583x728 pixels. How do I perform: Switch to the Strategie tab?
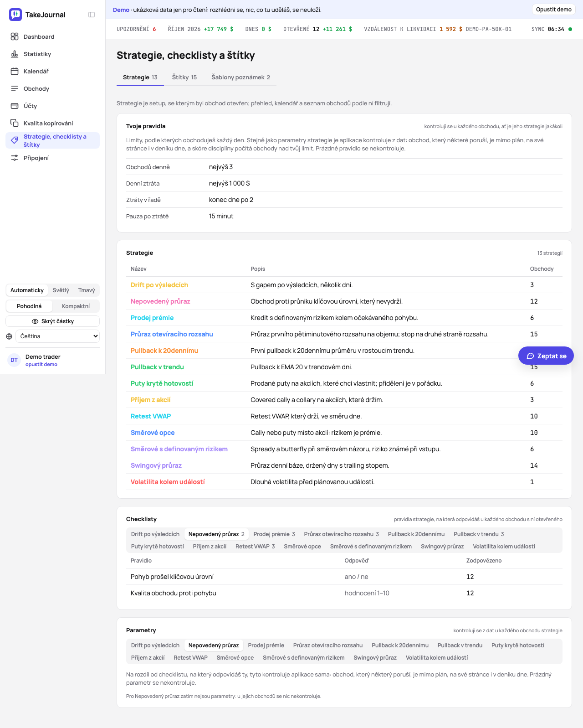coord(140,77)
